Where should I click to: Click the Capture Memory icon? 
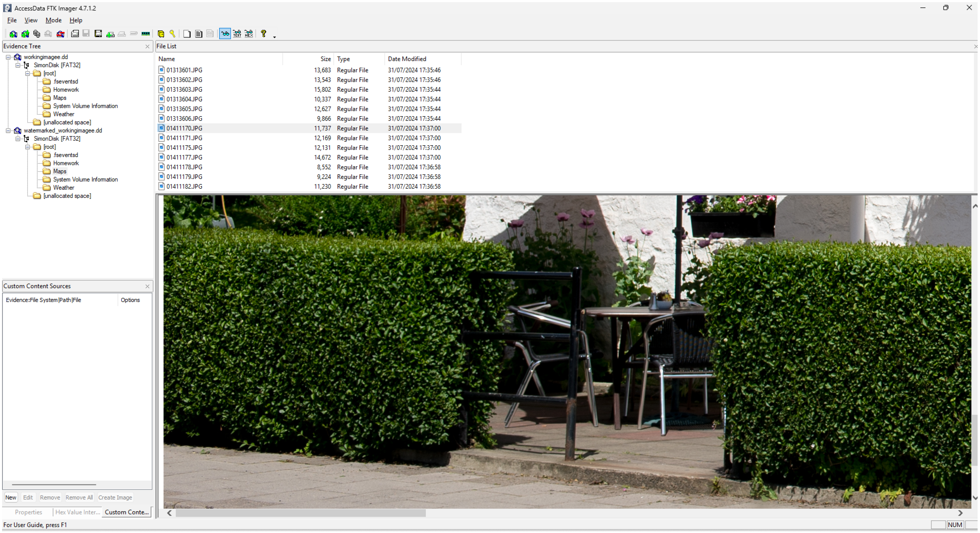click(x=145, y=34)
